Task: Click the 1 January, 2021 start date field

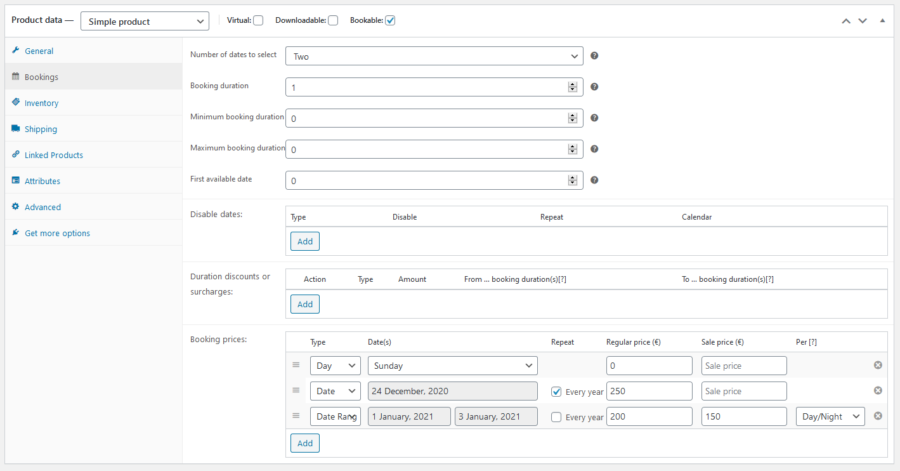Action: [x=409, y=416]
